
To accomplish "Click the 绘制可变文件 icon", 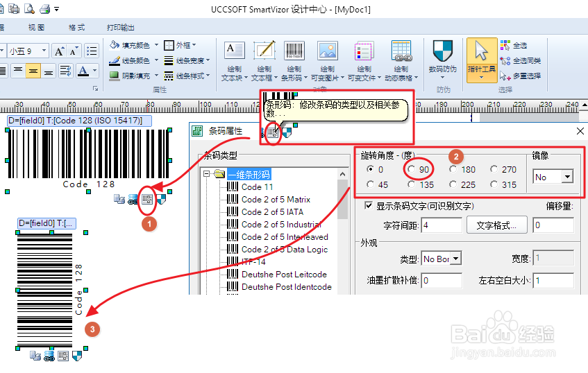I will point(364,51).
